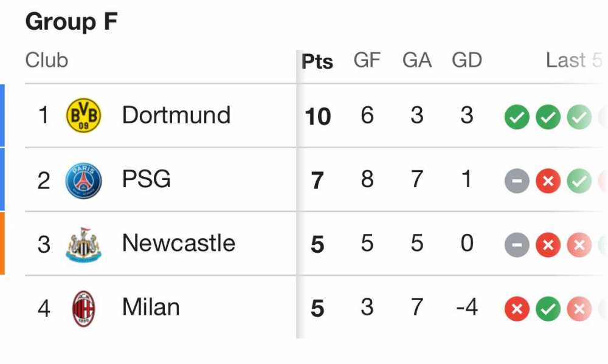Open the PSG team link
This screenshot has width=608, height=364.
(147, 179)
